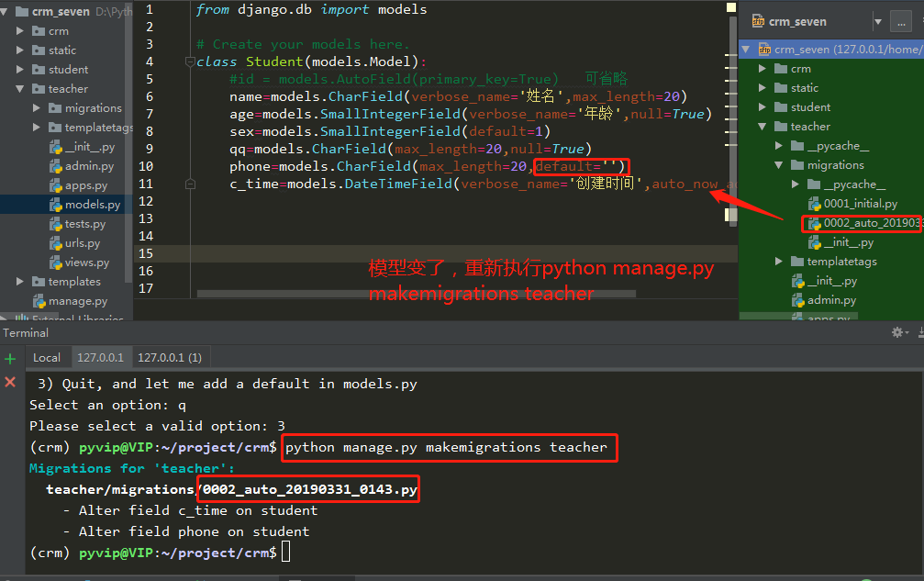This screenshot has height=581, width=924.
Task: Collapse the Student class code fold marker
Action: point(190,61)
